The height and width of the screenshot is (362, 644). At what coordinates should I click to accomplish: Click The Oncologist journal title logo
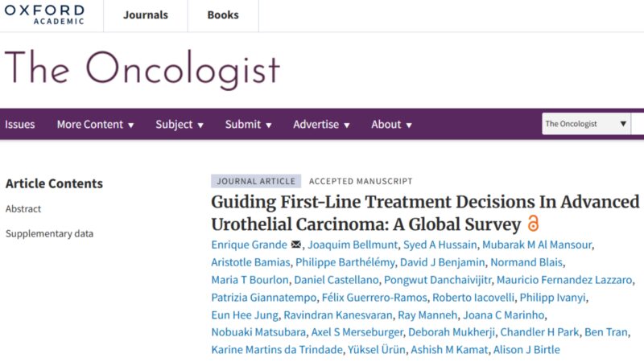click(142, 71)
